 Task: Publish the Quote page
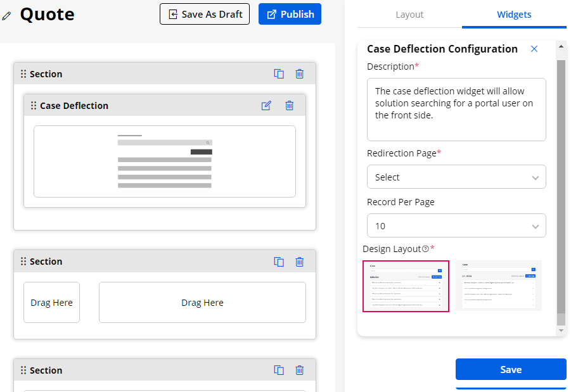pos(290,14)
